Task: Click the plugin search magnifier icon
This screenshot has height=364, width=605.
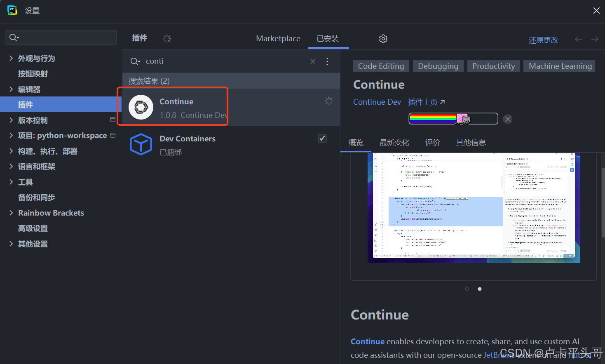Action: (x=135, y=61)
